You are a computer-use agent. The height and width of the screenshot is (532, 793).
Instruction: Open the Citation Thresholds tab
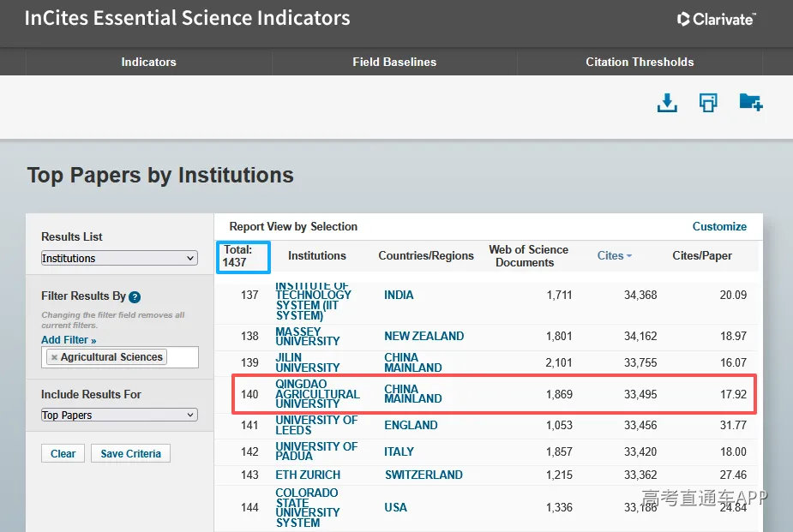(640, 62)
